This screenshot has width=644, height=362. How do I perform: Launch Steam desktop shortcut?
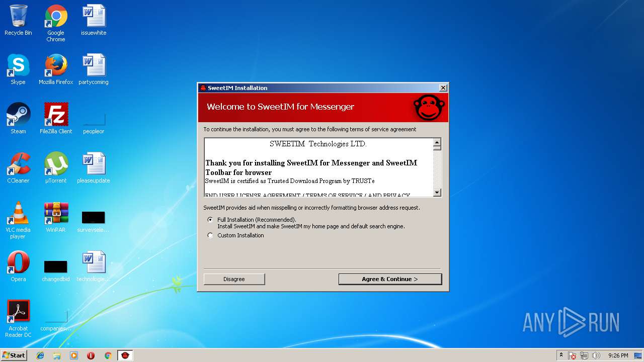point(18,119)
